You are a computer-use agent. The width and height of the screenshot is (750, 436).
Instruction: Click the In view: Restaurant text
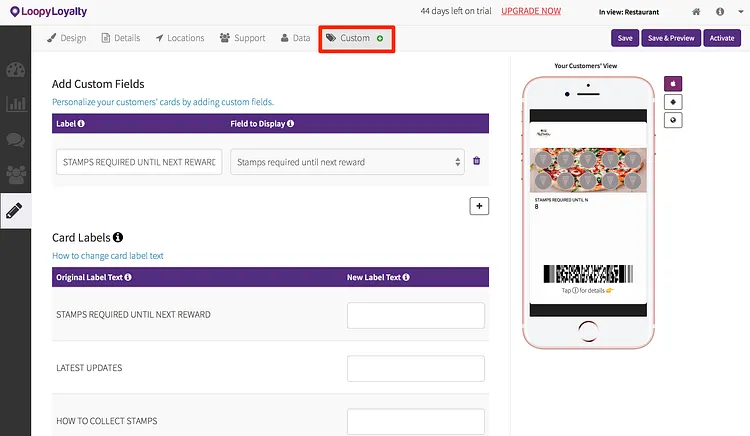coord(629,12)
